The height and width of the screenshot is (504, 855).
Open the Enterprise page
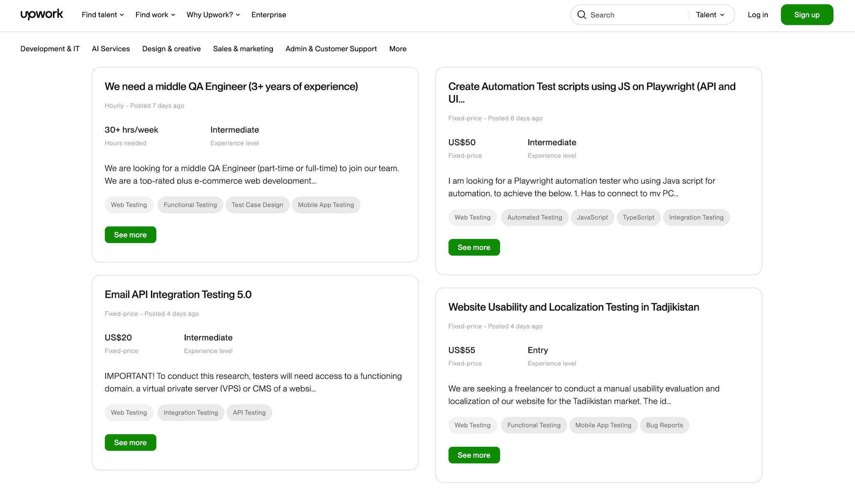pos(268,15)
